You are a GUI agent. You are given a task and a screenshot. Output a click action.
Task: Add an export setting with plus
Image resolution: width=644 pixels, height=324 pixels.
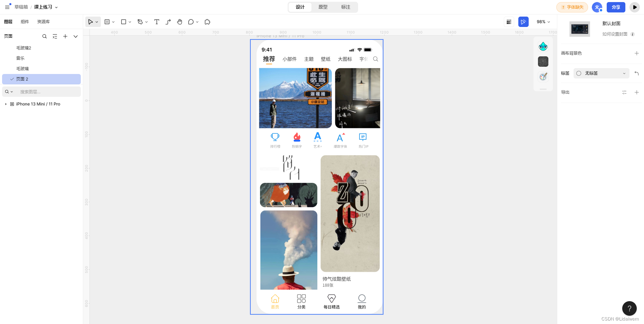(637, 92)
